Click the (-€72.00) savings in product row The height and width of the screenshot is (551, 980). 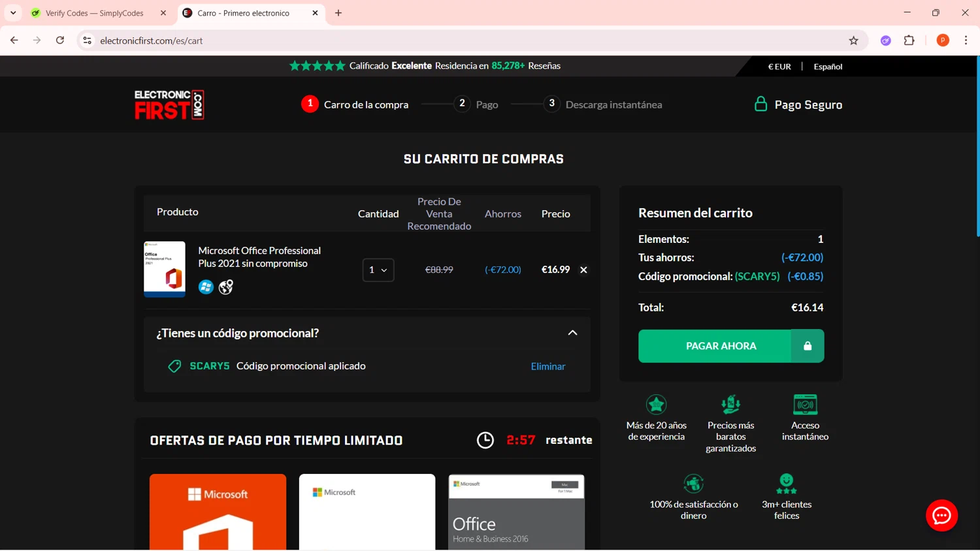503,270
